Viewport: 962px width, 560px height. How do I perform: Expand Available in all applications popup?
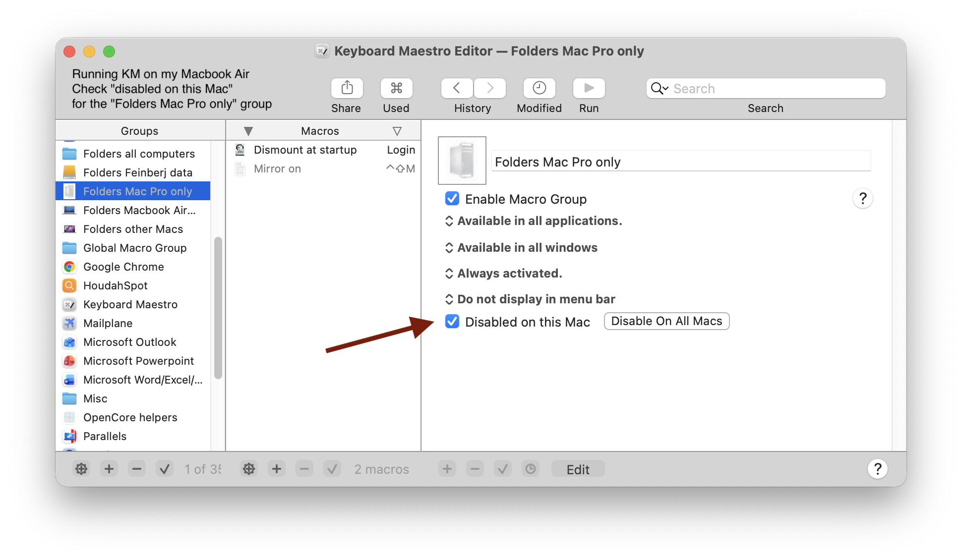pos(534,221)
